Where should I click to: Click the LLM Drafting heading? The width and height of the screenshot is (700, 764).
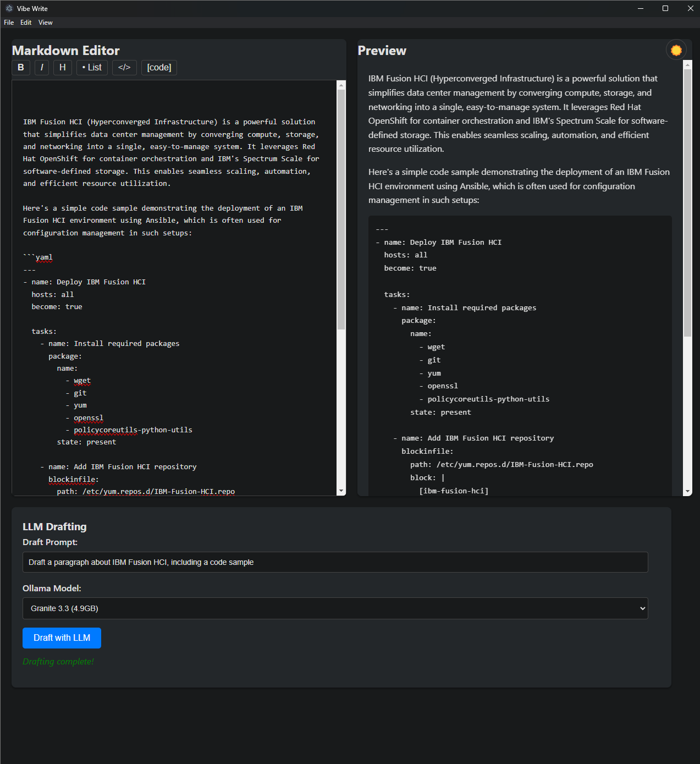(x=54, y=527)
